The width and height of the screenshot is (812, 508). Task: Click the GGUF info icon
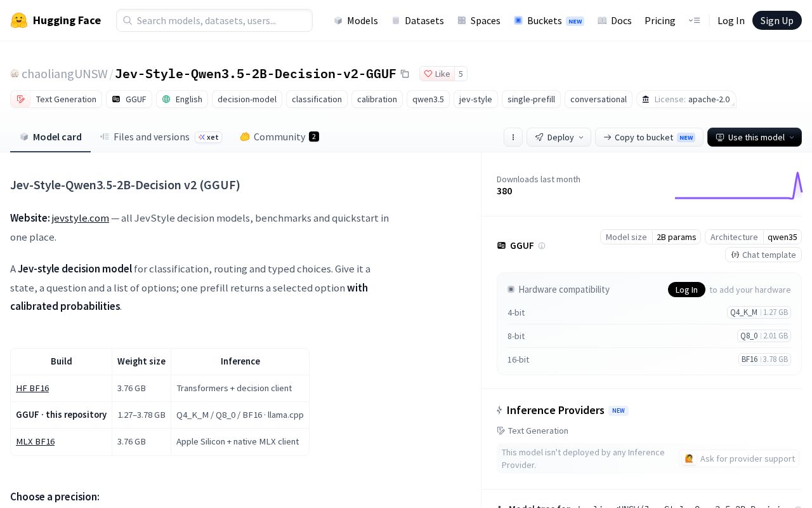[542, 246]
